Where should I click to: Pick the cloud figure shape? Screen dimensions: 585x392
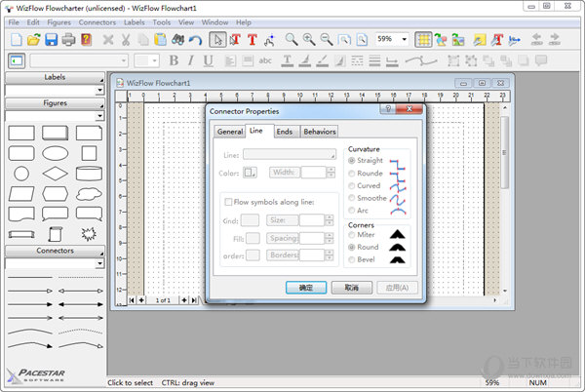pos(89,194)
